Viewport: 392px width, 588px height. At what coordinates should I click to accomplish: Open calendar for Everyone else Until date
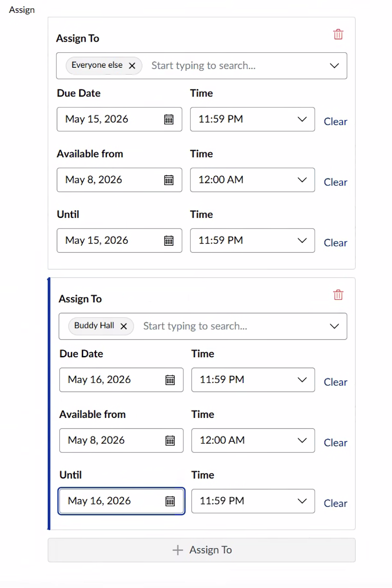tap(169, 240)
